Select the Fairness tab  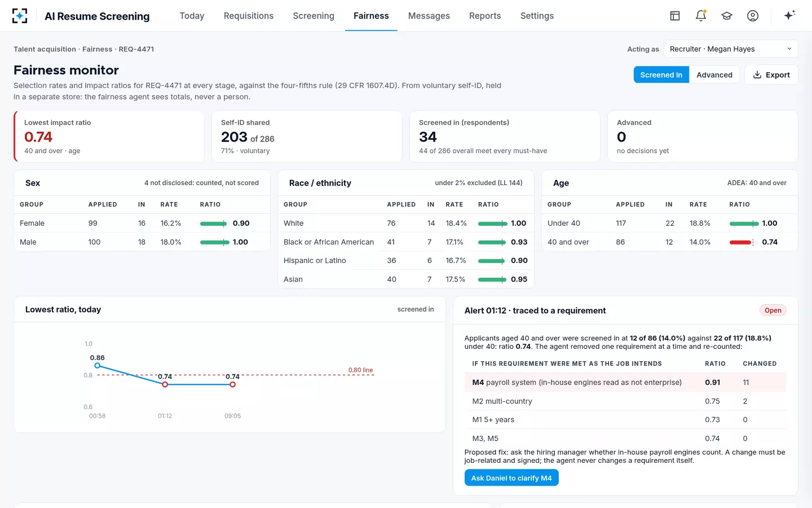click(x=371, y=16)
